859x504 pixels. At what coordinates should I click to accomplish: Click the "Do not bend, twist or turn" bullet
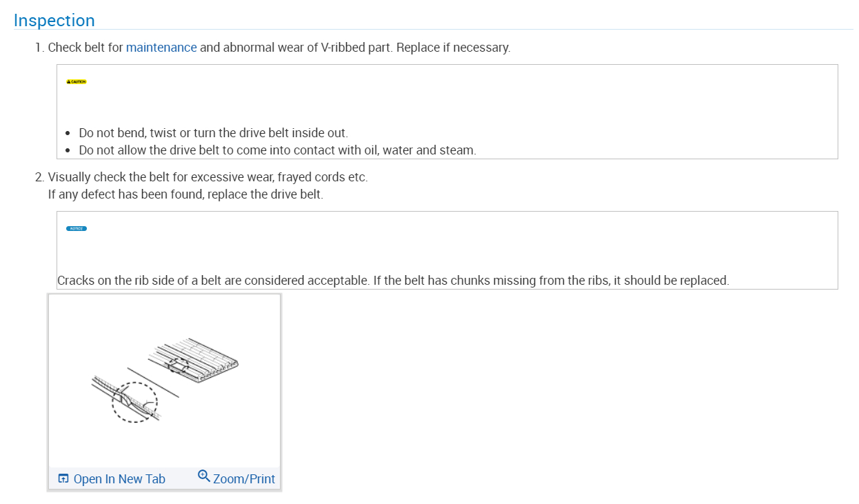point(213,132)
